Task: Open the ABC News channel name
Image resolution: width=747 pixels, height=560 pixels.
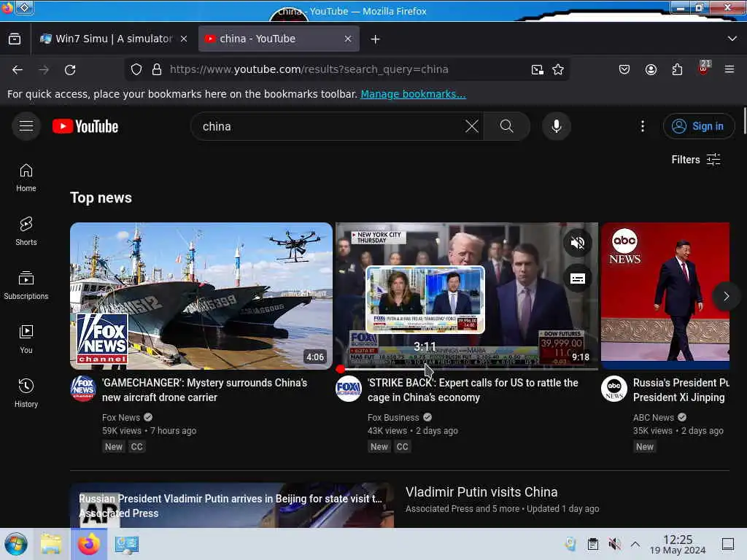Action: pos(653,418)
